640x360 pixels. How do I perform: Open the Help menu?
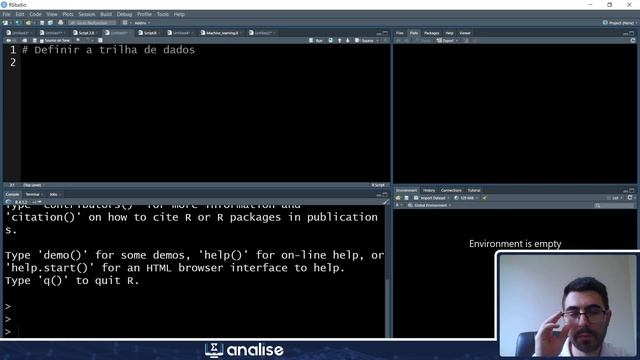pos(179,14)
